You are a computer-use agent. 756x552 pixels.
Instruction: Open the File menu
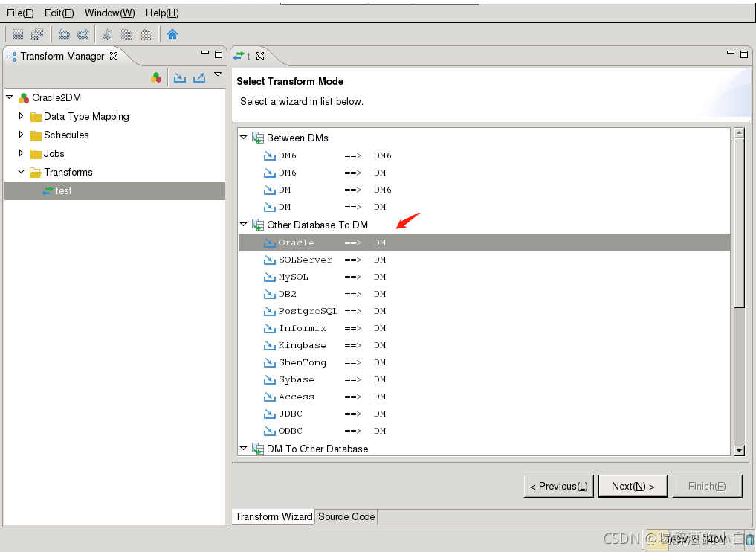point(20,13)
